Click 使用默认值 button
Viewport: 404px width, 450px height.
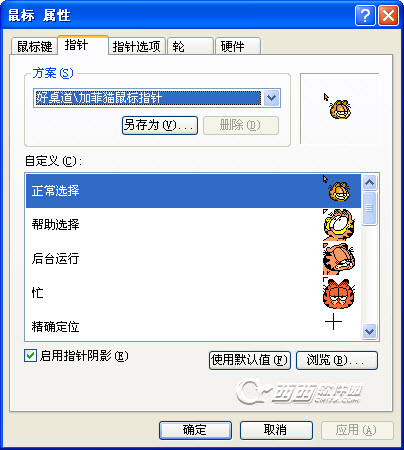tap(250, 360)
